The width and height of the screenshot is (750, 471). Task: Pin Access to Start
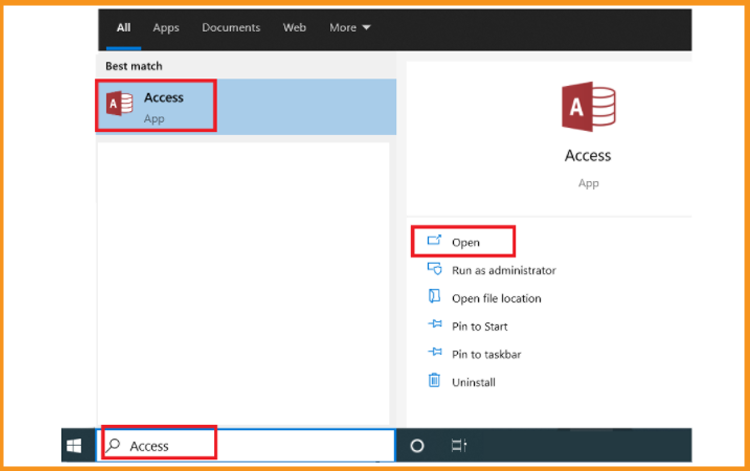[480, 327]
